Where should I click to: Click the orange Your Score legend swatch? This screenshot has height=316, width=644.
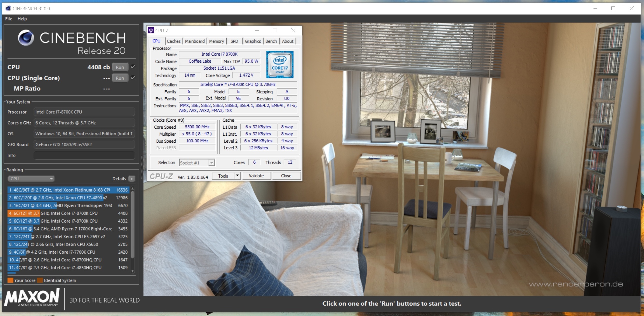pyautogui.click(x=10, y=280)
